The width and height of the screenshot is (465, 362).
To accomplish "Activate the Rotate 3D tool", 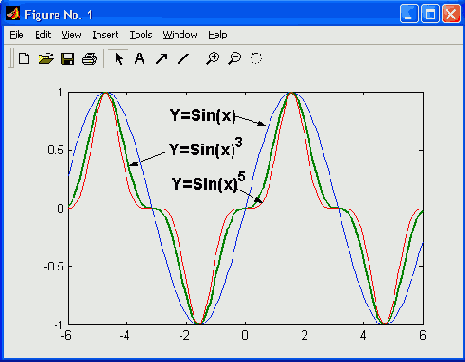I will pyautogui.click(x=256, y=59).
